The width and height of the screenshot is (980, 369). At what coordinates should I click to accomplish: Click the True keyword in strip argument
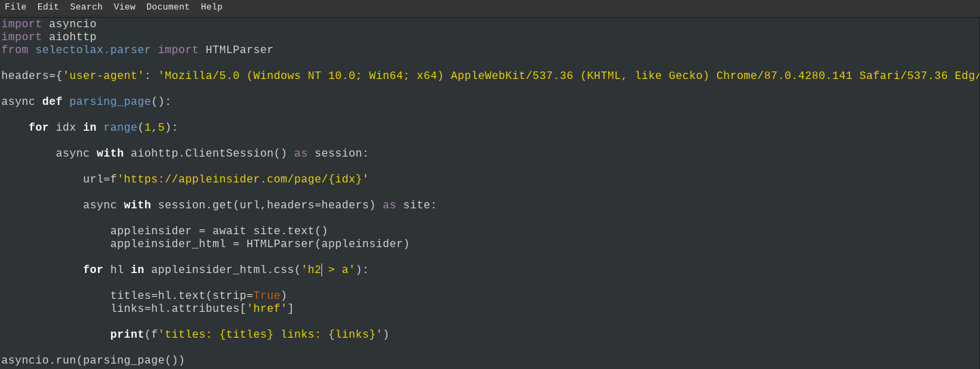click(x=267, y=296)
